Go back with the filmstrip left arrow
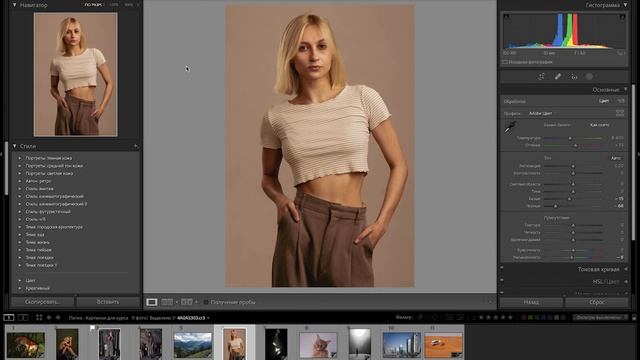640x360 pixels. point(49,317)
